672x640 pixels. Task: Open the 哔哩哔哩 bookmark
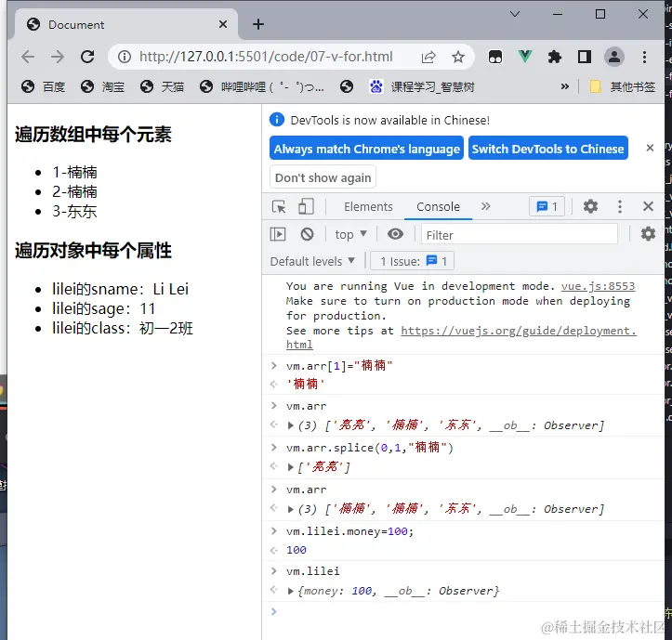click(262, 87)
